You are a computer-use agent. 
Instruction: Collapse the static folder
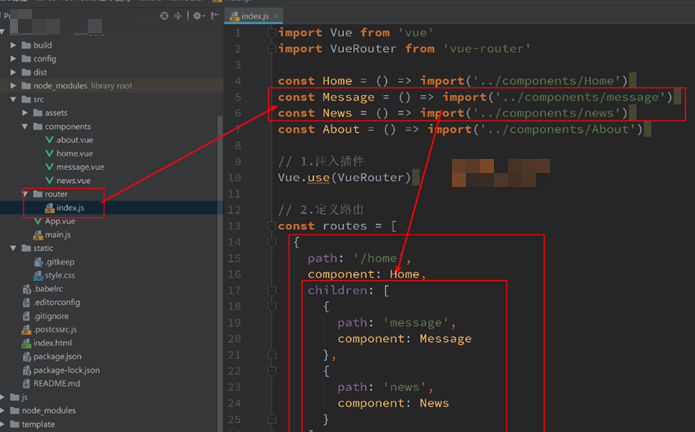click(x=13, y=248)
